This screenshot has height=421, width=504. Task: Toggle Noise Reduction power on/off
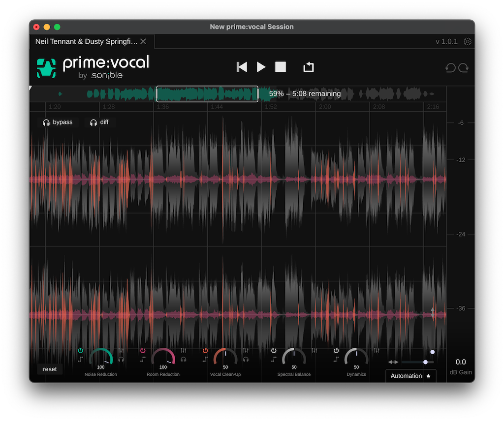pos(80,350)
